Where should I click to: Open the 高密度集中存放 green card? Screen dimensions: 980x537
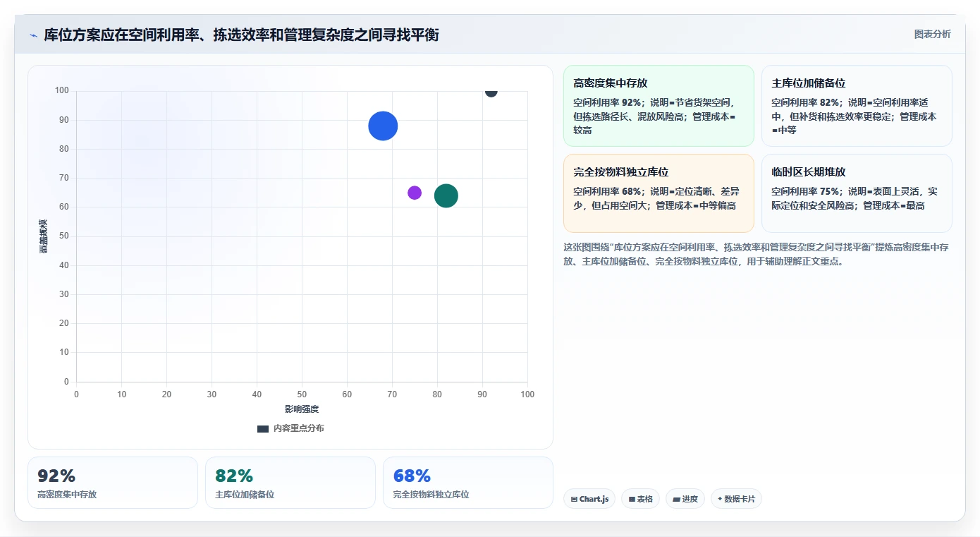(659, 106)
